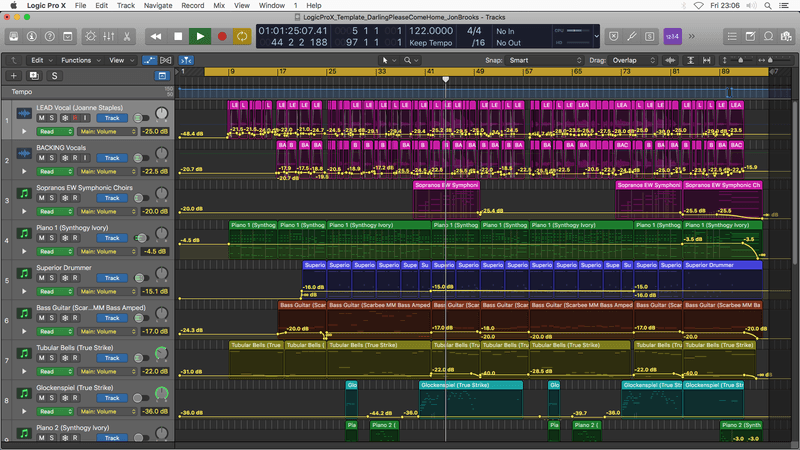Open the zoom tool menu
800x450 pixels.
411,60
